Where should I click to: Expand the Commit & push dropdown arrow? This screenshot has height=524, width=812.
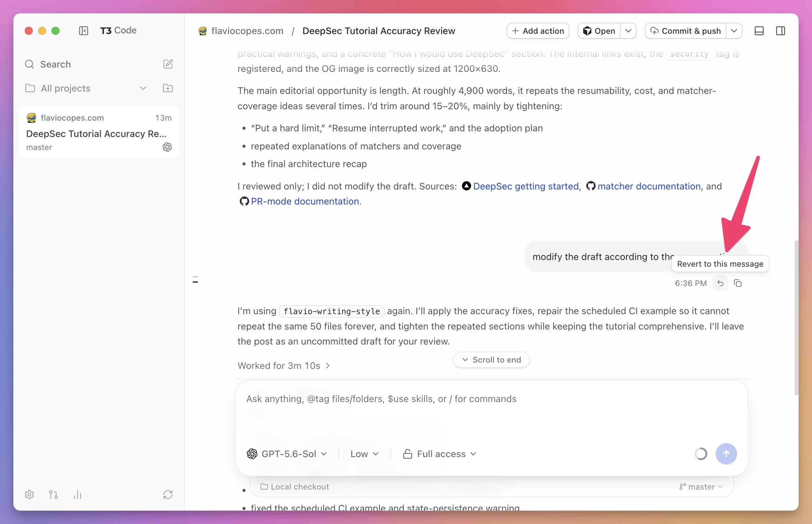pyautogui.click(x=734, y=31)
